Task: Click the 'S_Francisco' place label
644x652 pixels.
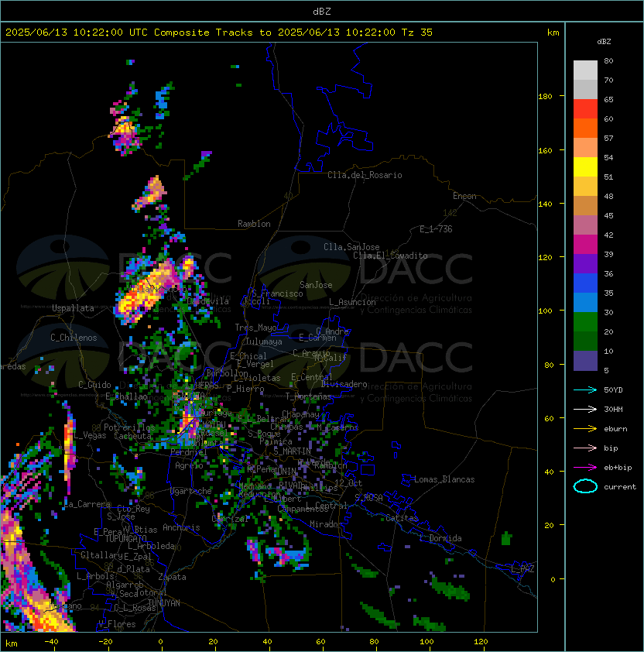Action: [277, 293]
